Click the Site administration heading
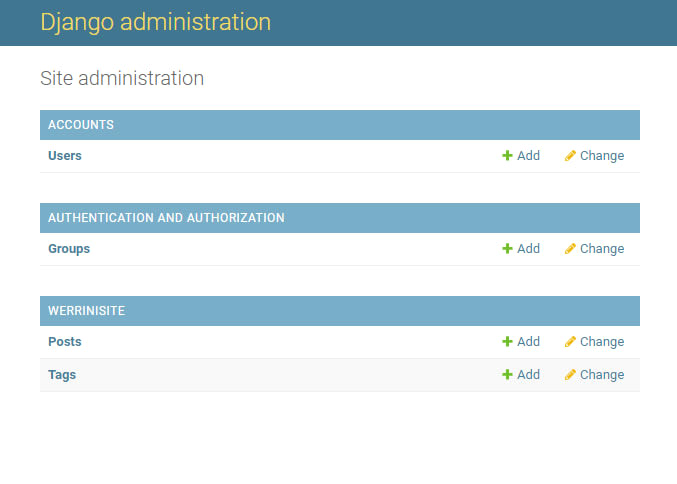This screenshot has width=677, height=484. pos(122,78)
